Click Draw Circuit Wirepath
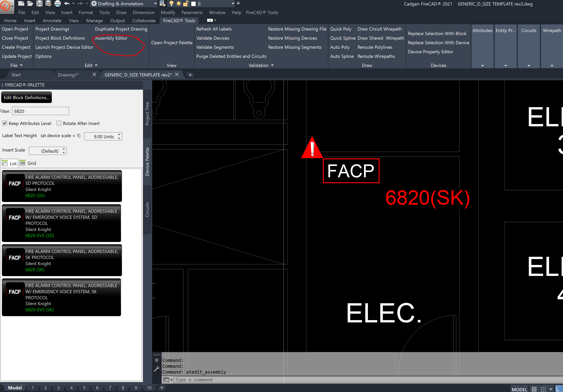563x392 pixels. point(379,29)
